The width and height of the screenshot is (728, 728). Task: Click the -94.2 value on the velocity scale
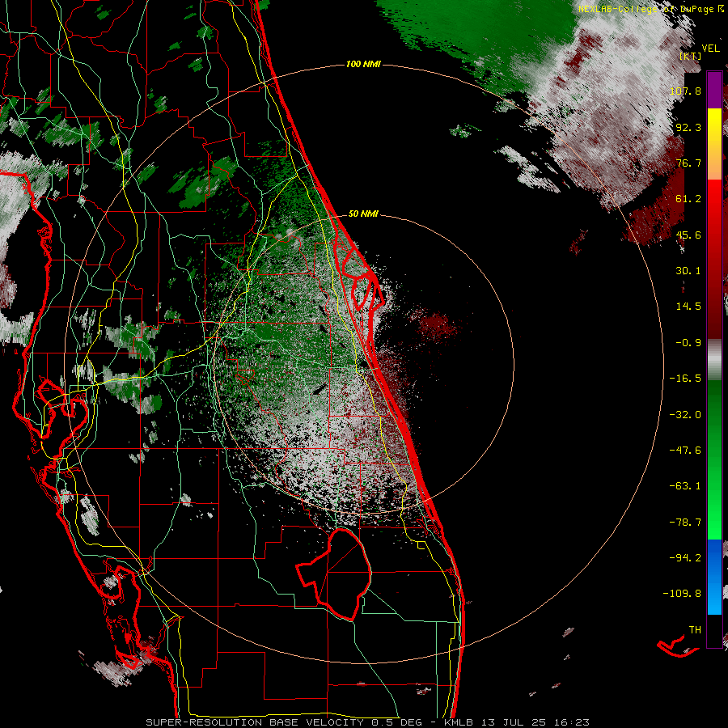tap(685, 558)
